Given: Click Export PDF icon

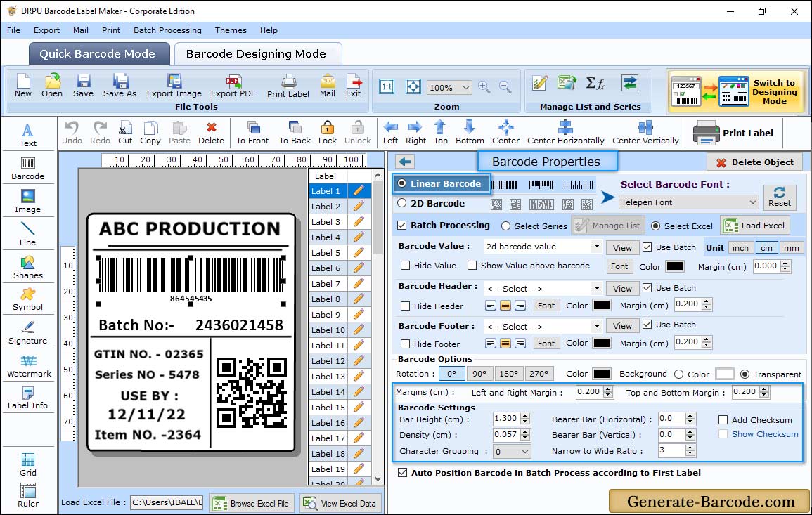Looking at the screenshot, I should click(233, 86).
